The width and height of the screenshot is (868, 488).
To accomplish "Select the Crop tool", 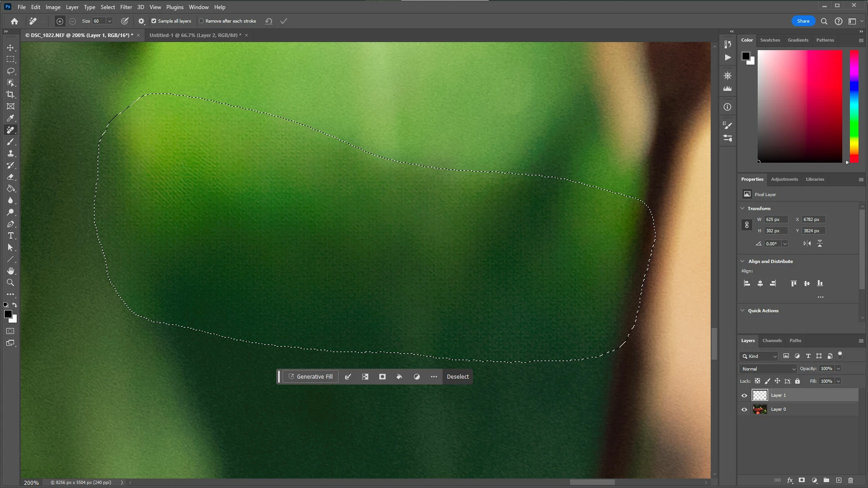I will tap(10, 95).
